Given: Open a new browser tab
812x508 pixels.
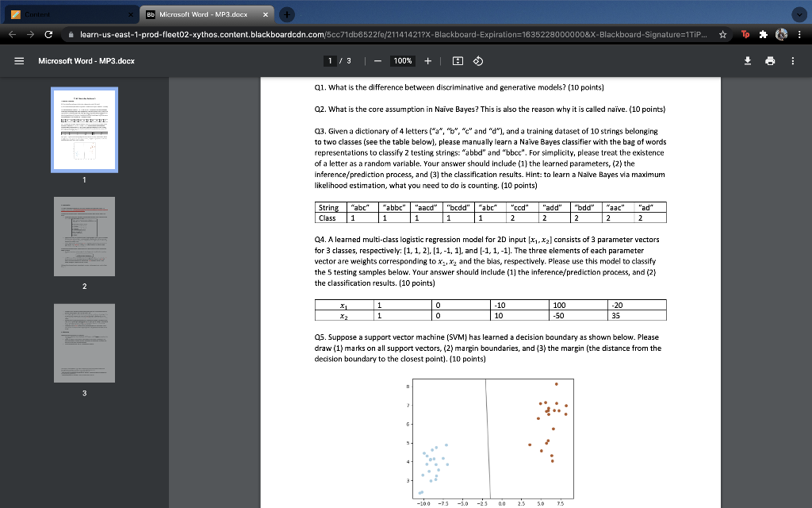Looking at the screenshot, I should tap(285, 13).
